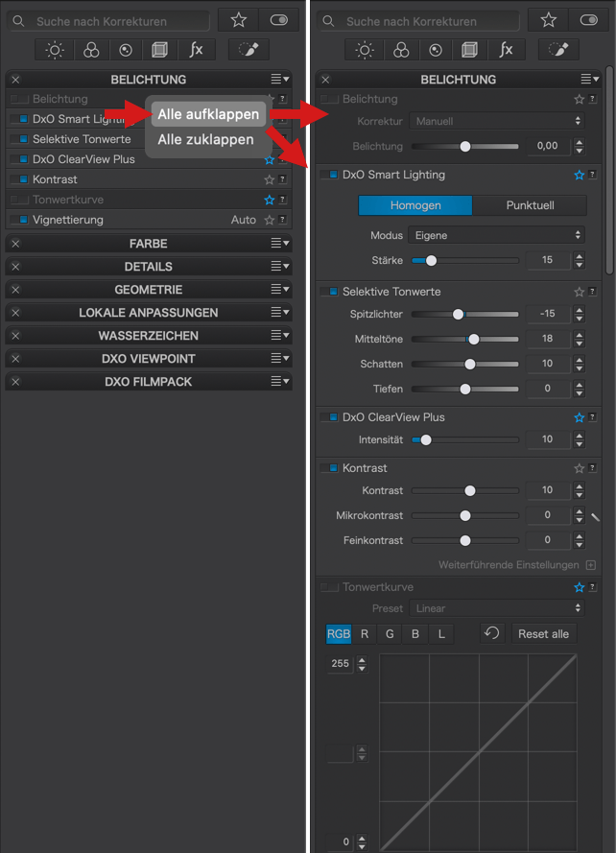Screen dimensions: 616x853
Task: Select the R channel tab
Action: 365,634
